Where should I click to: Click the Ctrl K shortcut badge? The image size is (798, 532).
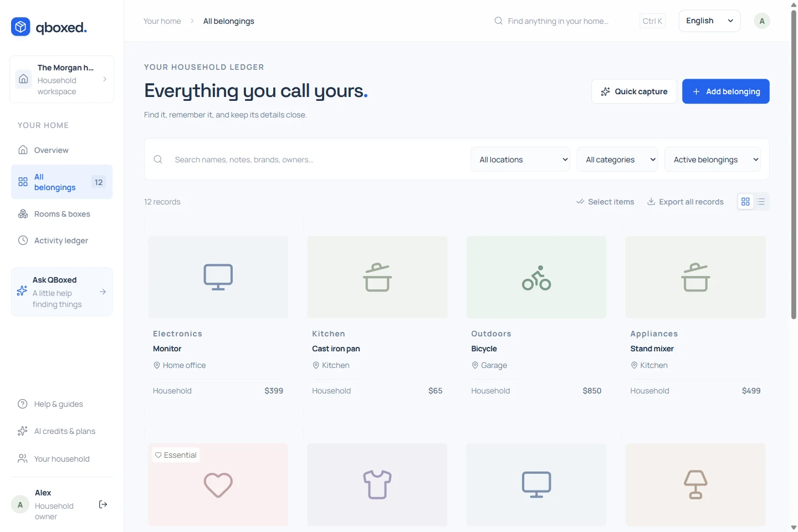tap(652, 21)
